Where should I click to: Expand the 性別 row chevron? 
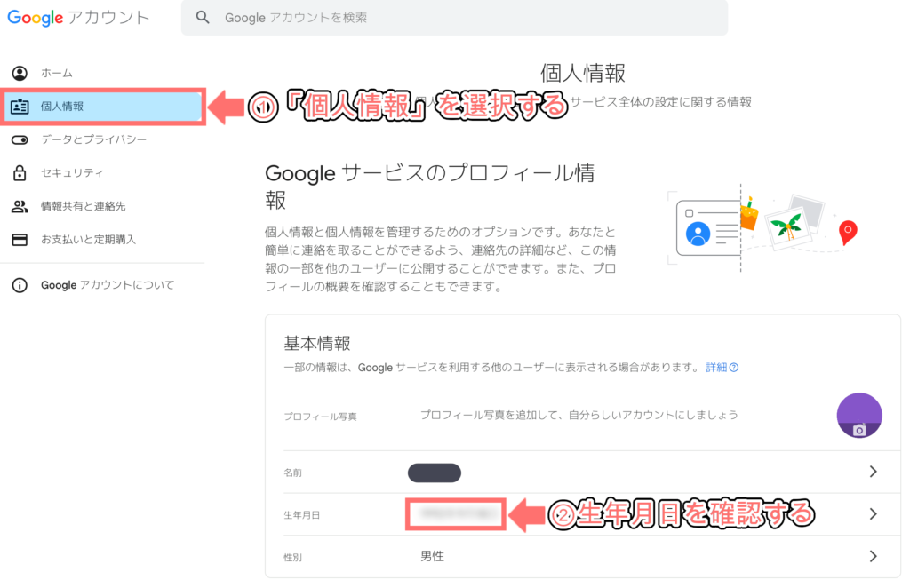(x=873, y=556)
